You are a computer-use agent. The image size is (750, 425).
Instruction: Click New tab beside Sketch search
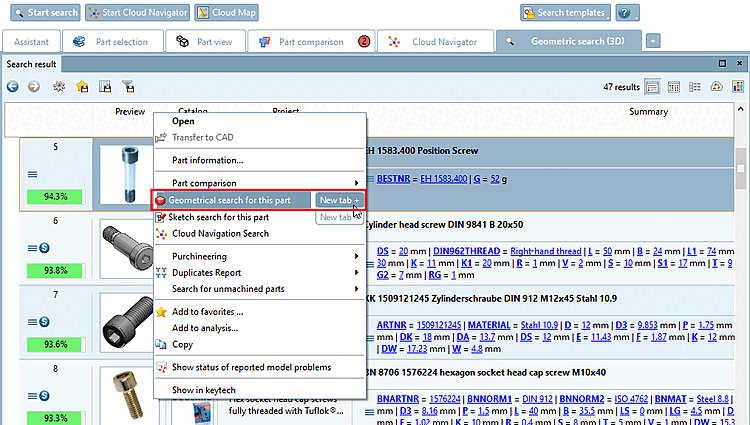coord(339,217)
